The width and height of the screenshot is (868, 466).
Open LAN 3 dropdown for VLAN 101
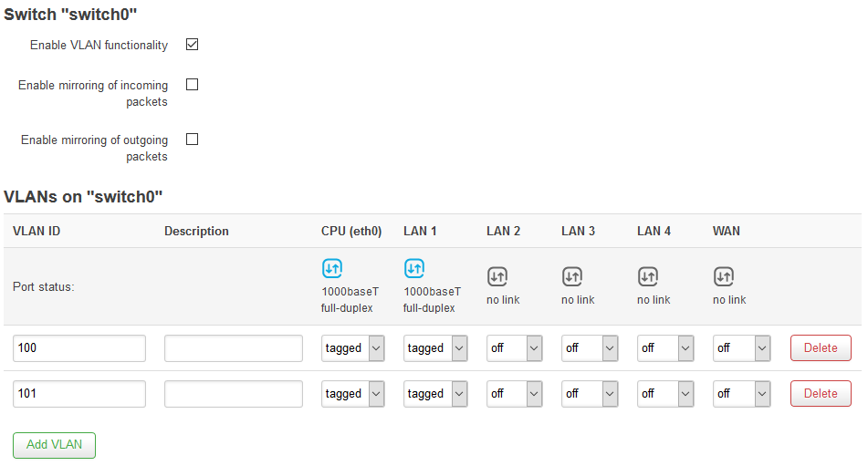coord(590,394)
